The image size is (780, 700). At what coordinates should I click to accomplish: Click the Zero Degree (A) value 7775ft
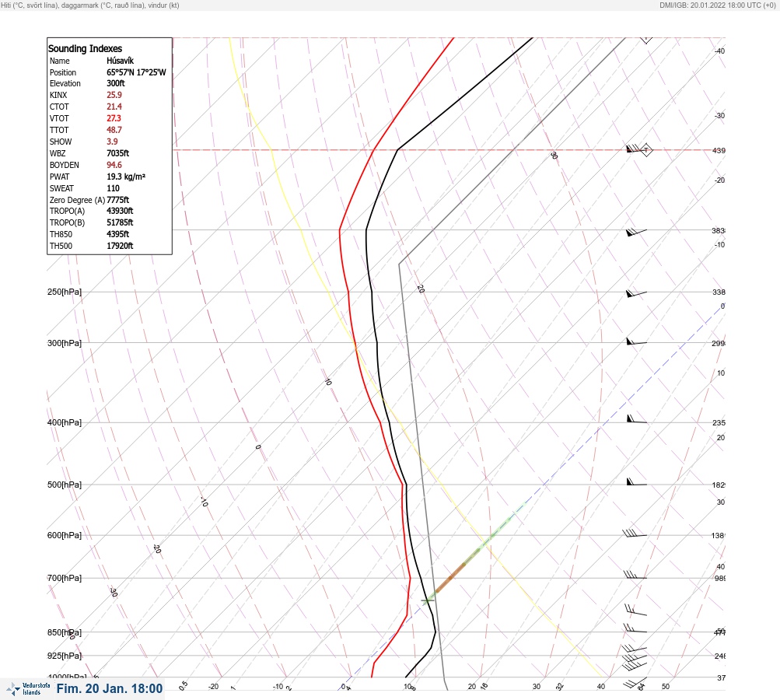click(118, 200)
